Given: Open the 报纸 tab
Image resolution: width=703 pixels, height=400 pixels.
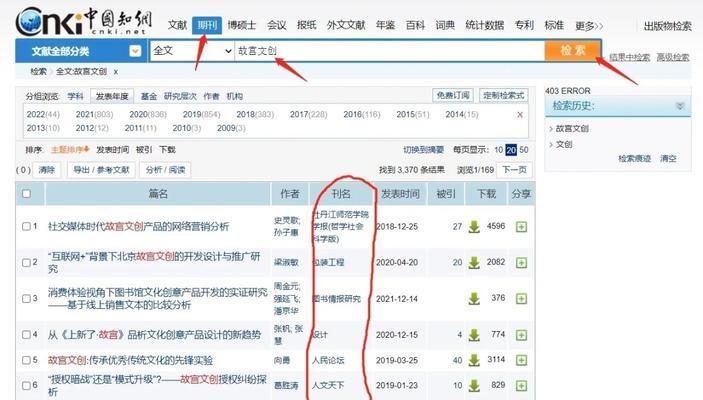Looking at the screenshot, I should tap(307, 25).
